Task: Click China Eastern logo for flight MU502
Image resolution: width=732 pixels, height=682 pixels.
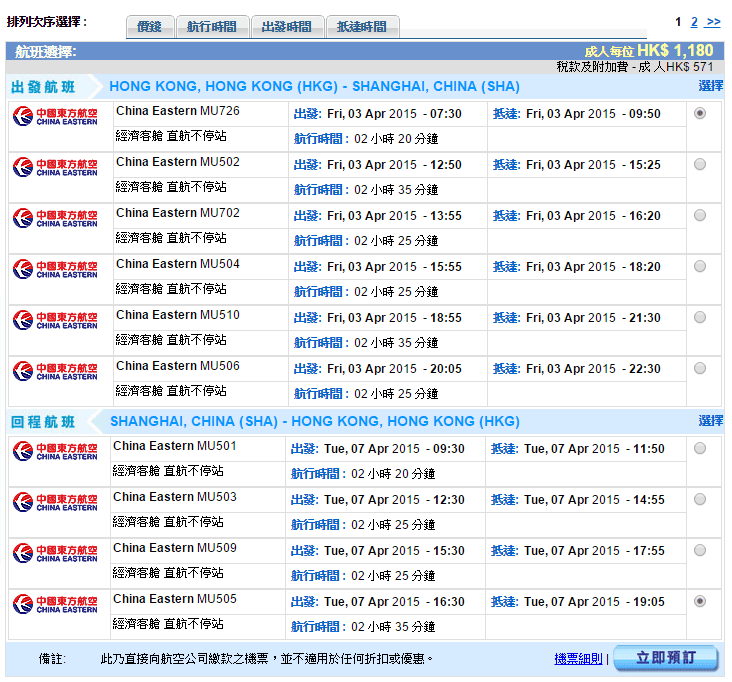Action: pyautogui.click(x=56, y=167)
